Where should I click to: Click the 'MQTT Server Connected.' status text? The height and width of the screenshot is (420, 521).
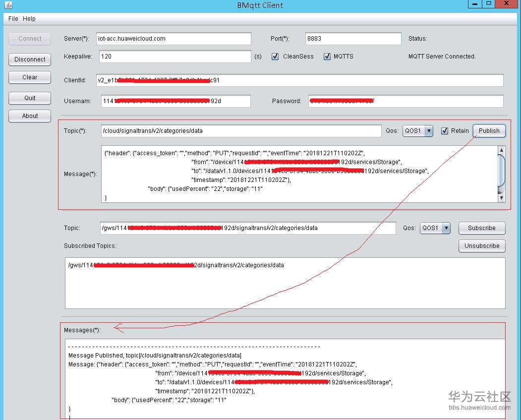442,57
